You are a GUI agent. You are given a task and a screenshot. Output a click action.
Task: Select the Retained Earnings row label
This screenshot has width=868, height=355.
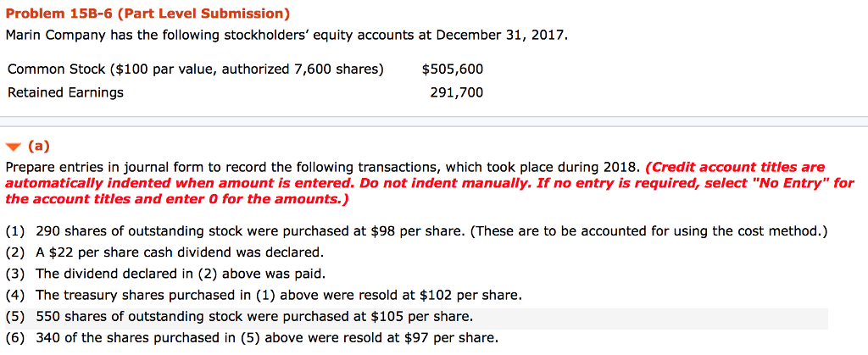point(65,92)
